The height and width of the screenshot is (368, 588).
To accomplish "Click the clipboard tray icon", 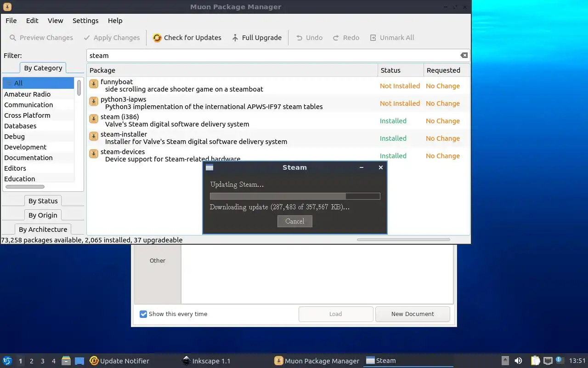I will pos(535,361).
